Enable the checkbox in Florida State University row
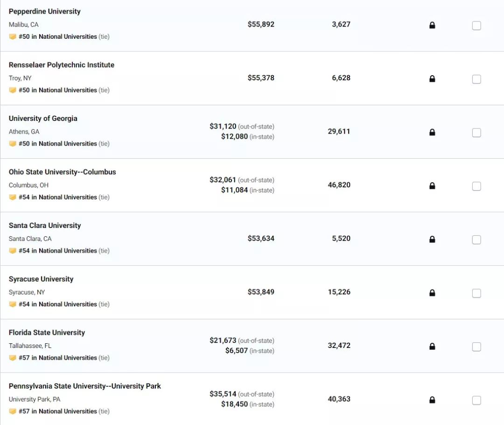The height and width of the screenshot is (425, 504). [x=476, y=347]
